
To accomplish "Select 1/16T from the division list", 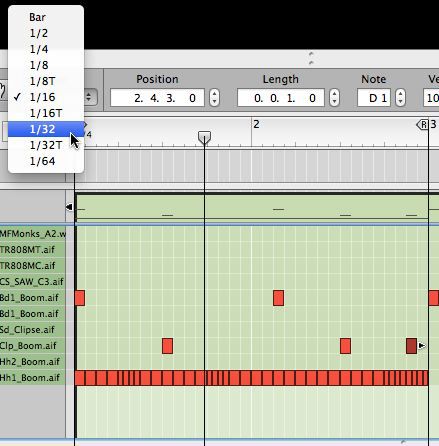I will (46, 113).
